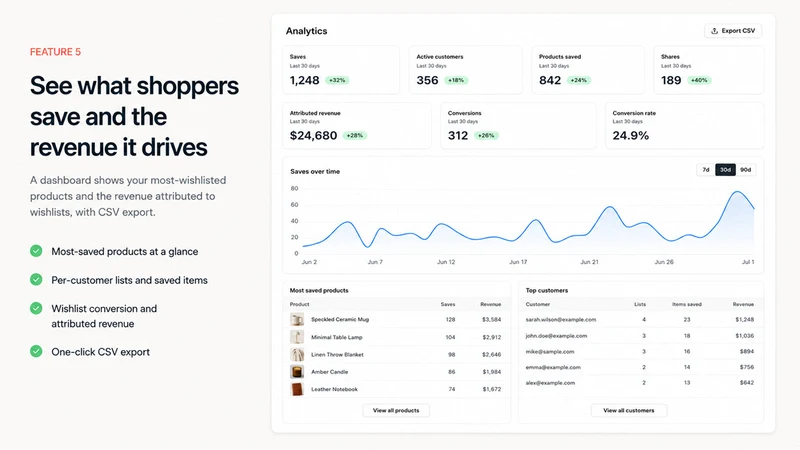Click the Top customers heading
This screenshot has height=450, width=800.
point(546,291)
